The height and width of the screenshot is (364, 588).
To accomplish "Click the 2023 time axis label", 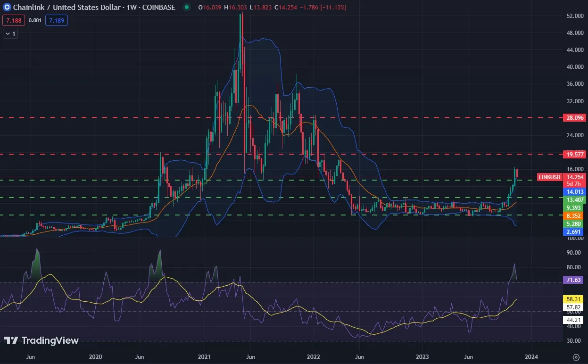I will coord(422,356).
